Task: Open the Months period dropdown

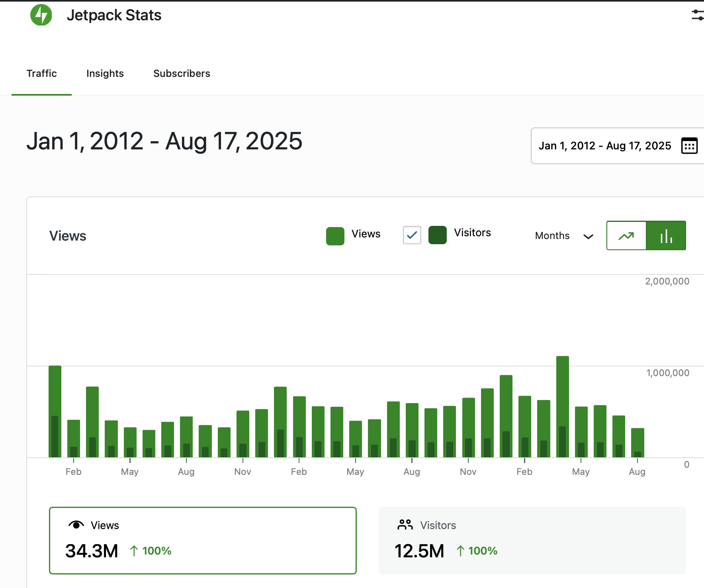Action: click(x=564, y=236)
